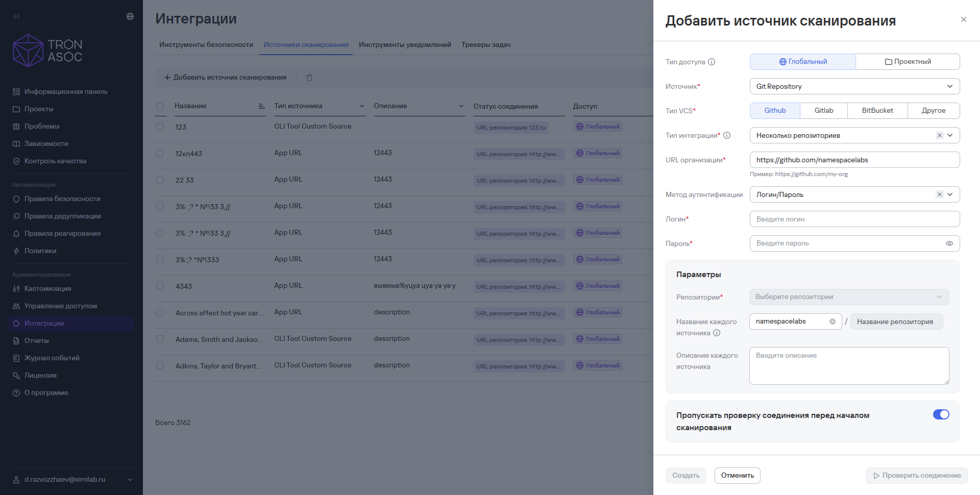Check the row checkbox for 4343
The height and width of the screenshot is (495, 980).
click(x=160, y=286)
